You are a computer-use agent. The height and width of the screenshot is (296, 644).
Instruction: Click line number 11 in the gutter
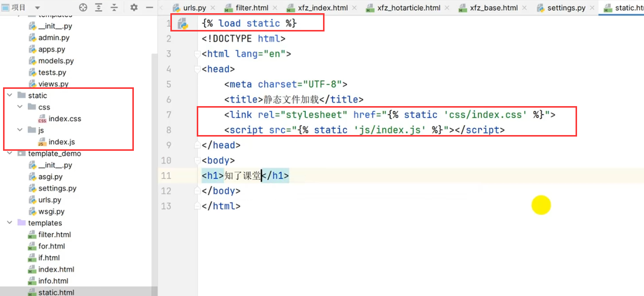pos(166,176)
